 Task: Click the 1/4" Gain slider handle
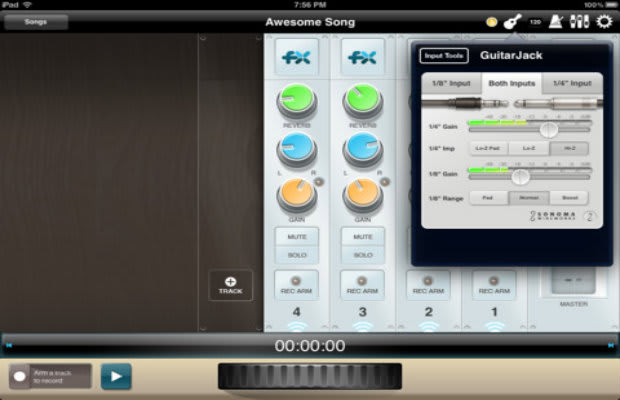coord(548,129)
